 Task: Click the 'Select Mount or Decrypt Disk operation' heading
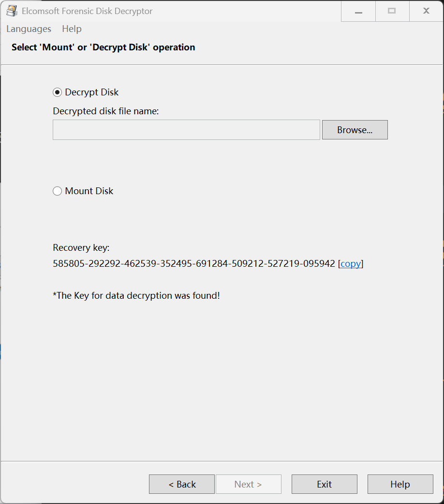[x=103, y=47]
